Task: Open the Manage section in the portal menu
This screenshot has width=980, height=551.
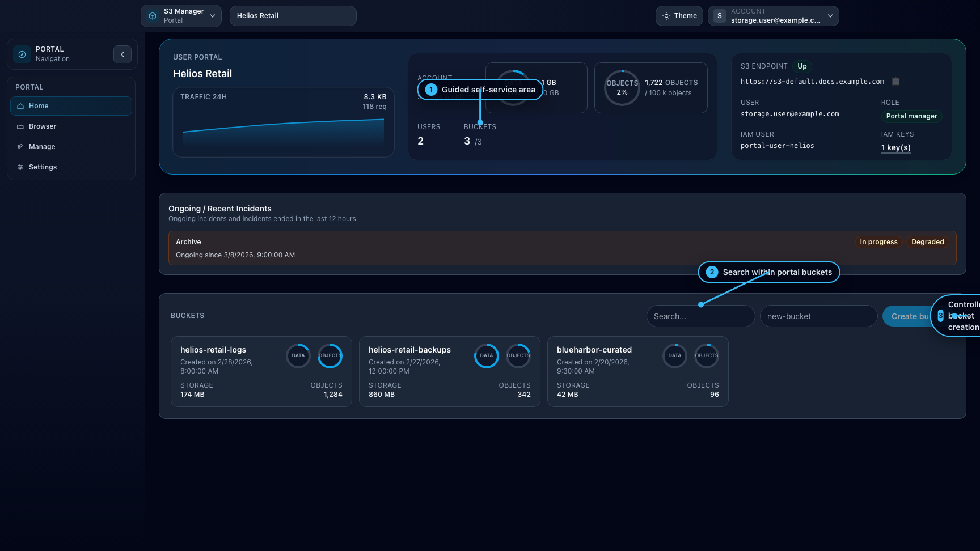Action: [x=41, y=146]
